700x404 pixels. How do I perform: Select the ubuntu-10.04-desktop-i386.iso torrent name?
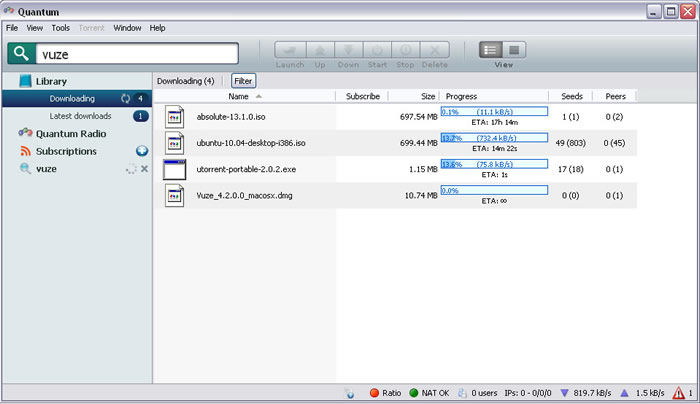(251, 143)
